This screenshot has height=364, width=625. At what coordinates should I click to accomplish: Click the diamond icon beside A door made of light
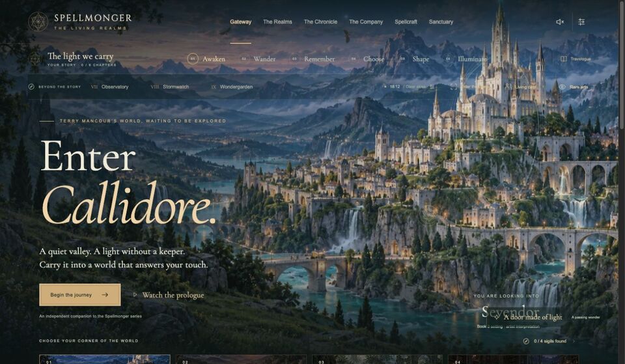coord(496,317)
